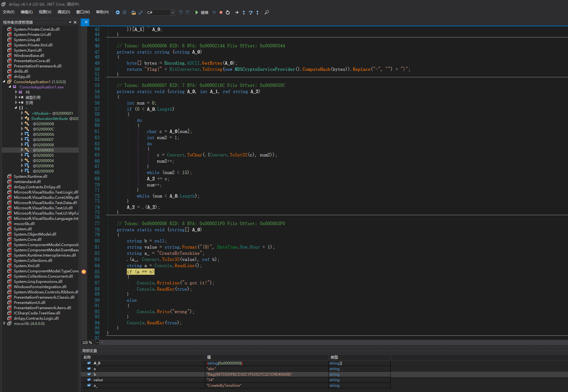Image resolution: width=568 pixels, height=392 pixels.
Task: Expand the PE node in the tree
Action: pos(16,92)
